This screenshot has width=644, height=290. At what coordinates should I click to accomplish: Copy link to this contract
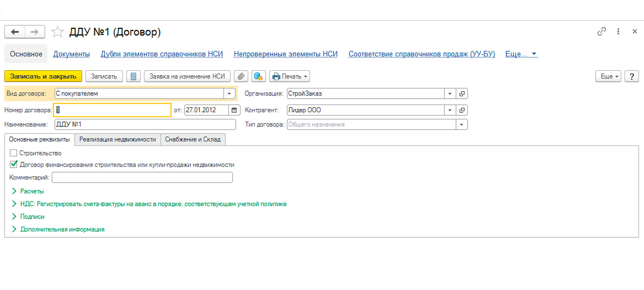tap(601, 32)
